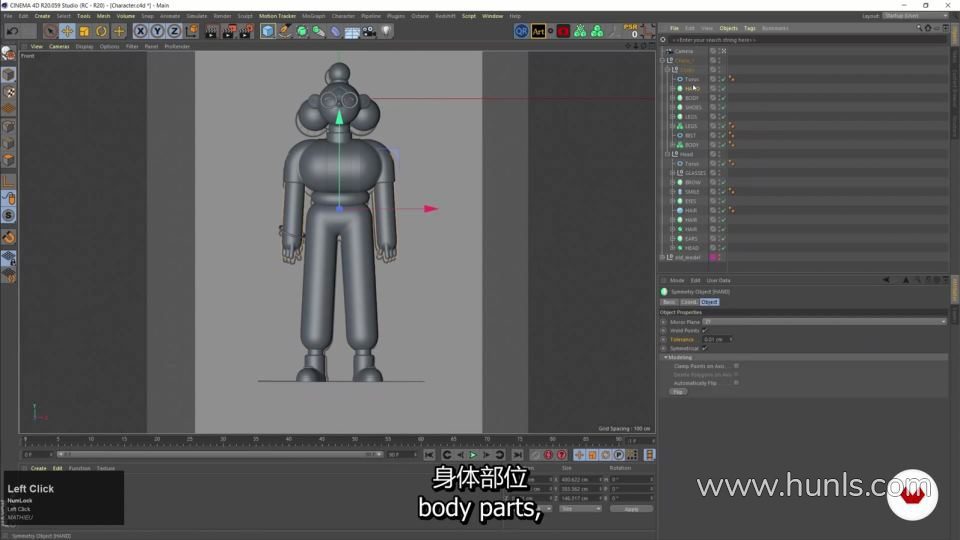
Task: Click Render View clapperboard icon
Action: 211,31
